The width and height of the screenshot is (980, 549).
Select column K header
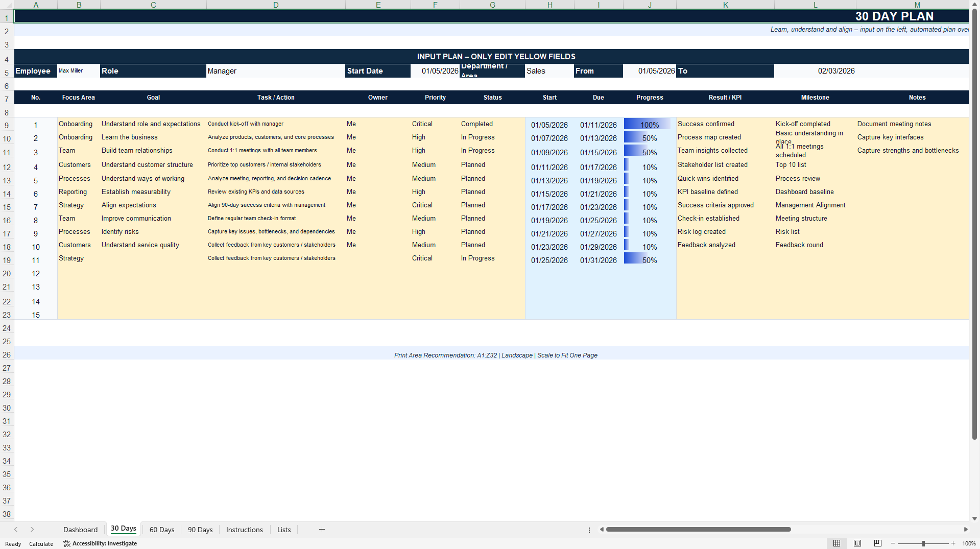tap(725, 5)
